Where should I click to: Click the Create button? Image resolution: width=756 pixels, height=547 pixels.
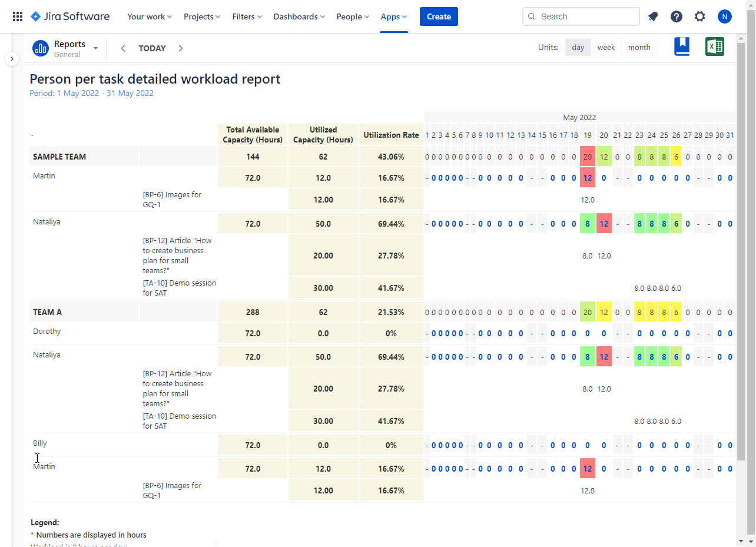(439, 16)
